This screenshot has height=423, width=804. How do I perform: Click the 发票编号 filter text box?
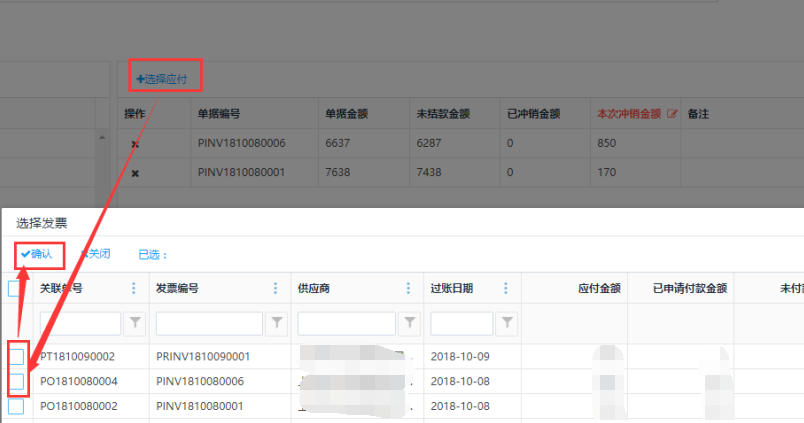point(209,322)
